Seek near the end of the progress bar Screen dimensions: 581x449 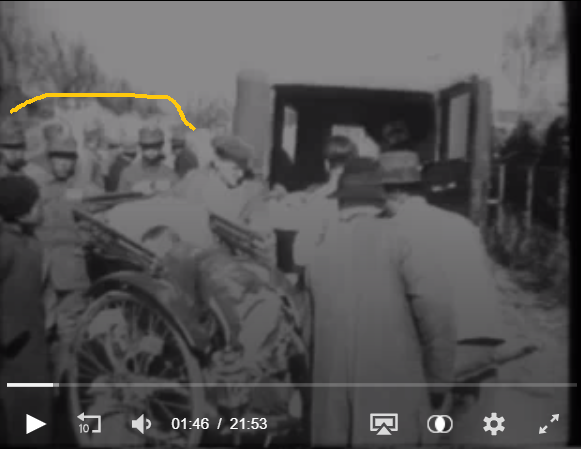(x=567, y=385)
